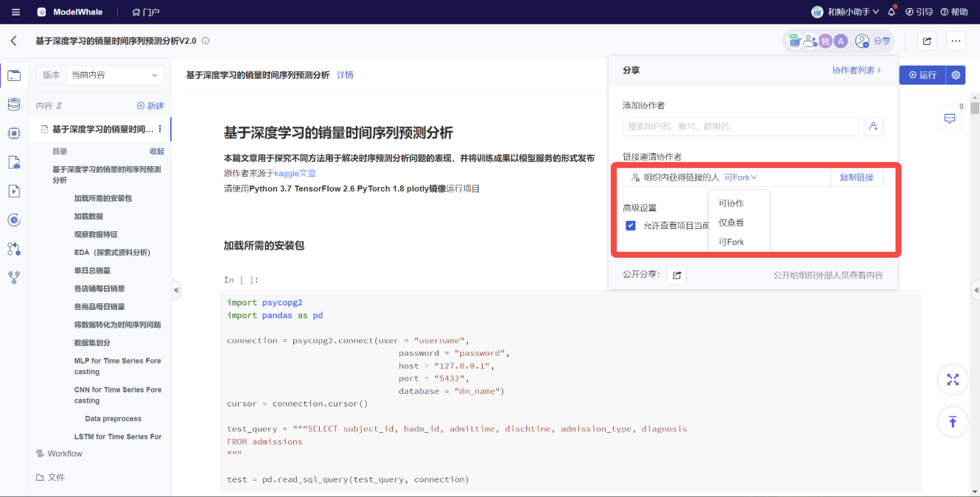This screenshot has width=980, height=497.
Task: Open the circular monitor sidebar icon
Action: (x=14, y=219)
